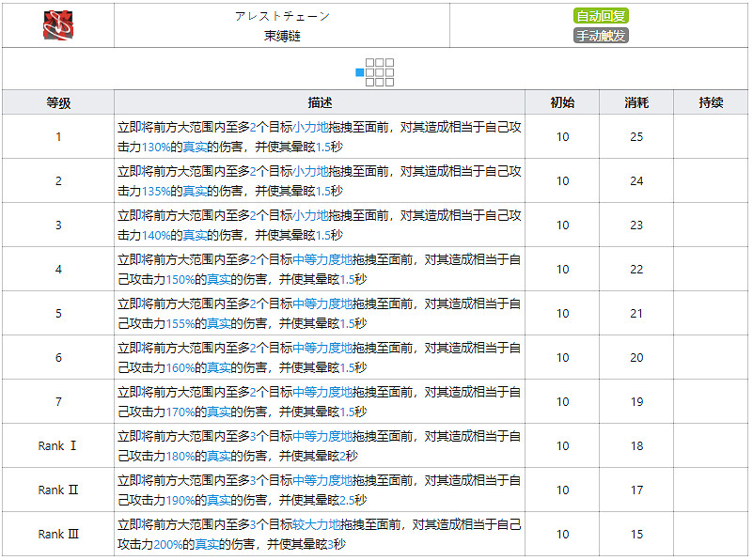
Task: Select the top-right square of the level grid
Action: pos(389,62)
